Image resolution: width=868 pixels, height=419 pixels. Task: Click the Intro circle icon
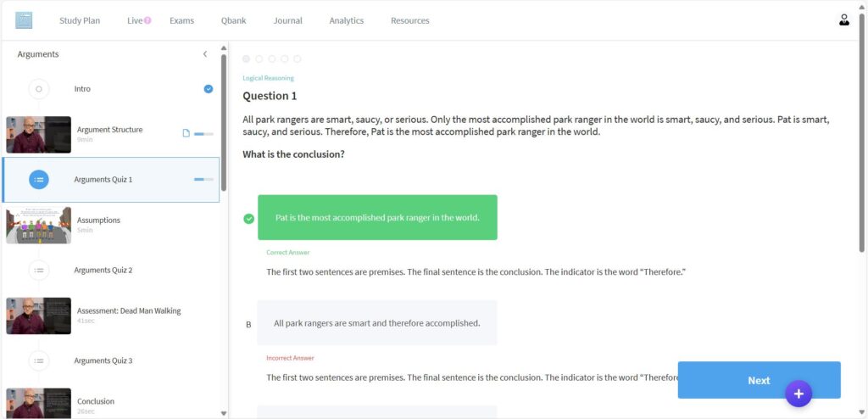39,89
